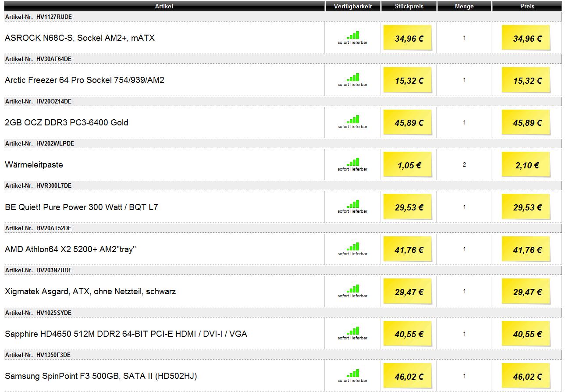
Task: Click article number HV1025SYDE
Action: tap(54, 313)
